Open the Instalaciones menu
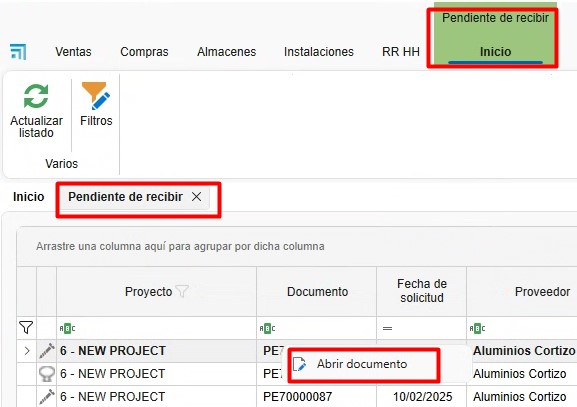Image resolution: width=577 pixels, height=407 pixels. 319,52
